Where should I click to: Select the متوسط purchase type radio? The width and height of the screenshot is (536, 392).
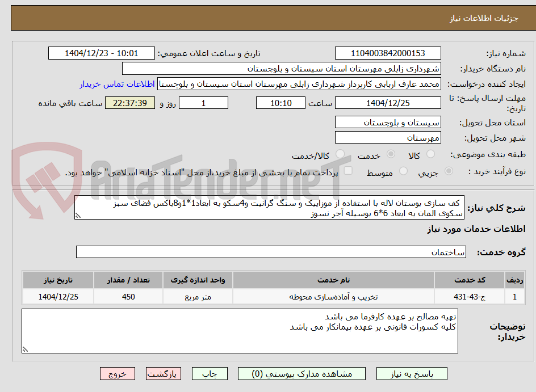pos(403,171)
